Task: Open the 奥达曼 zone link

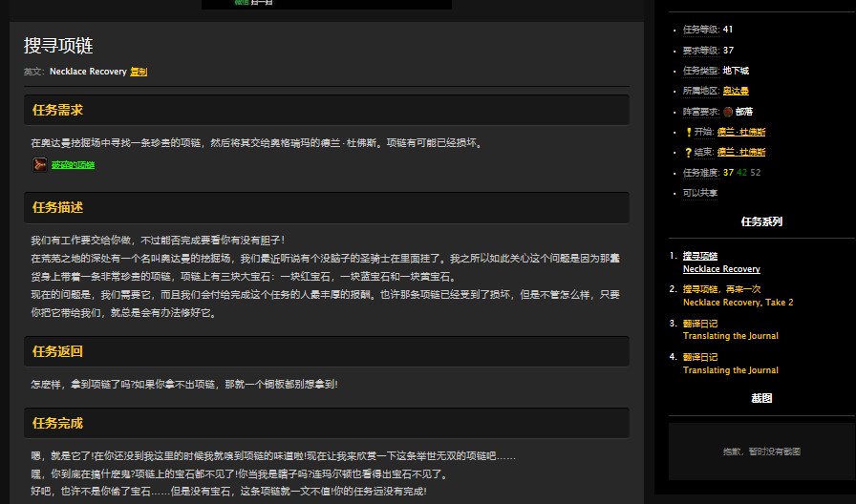Action: [x=736, y=91]
